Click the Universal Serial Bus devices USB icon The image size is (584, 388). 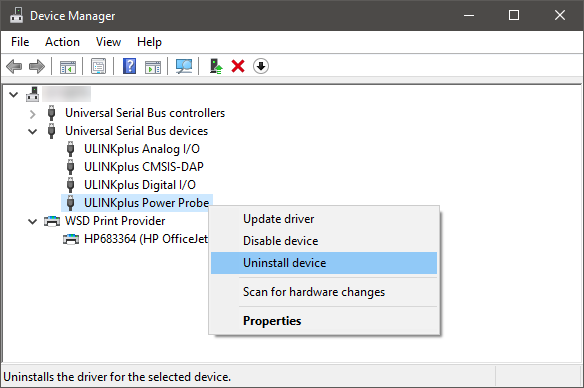click(51, 131)
